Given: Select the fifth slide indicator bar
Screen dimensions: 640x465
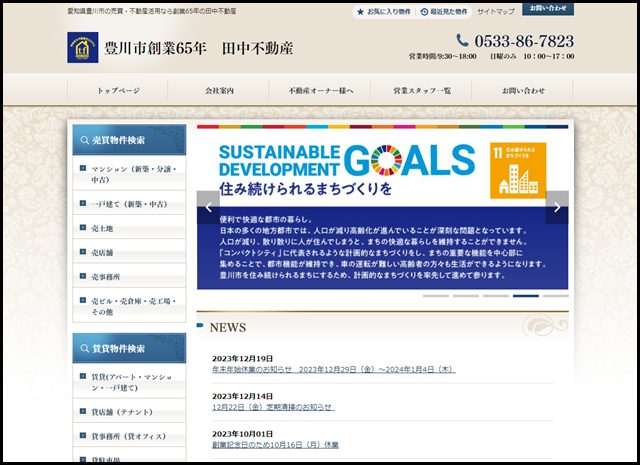Looking at the screenshot, I should 556,296.
